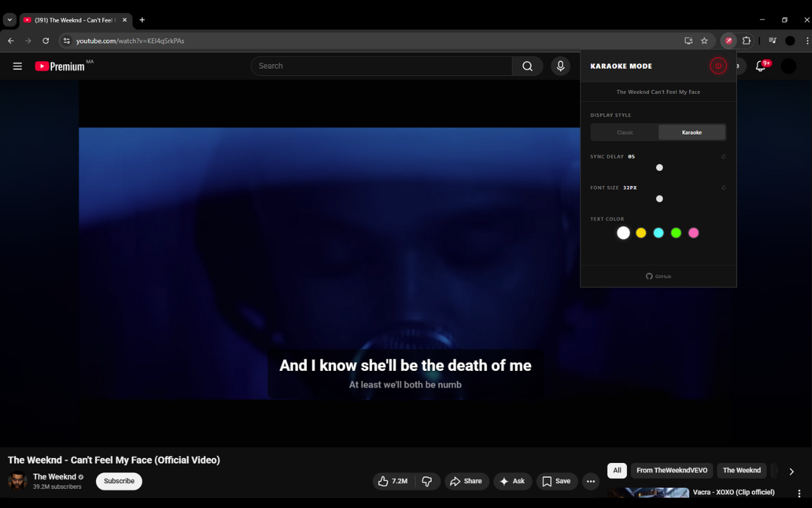Open the YouTube guide hamburger menu
Image resolution: width=812 pixels, height=508 pixels.
pyautogui.click(x=18, y=66)
